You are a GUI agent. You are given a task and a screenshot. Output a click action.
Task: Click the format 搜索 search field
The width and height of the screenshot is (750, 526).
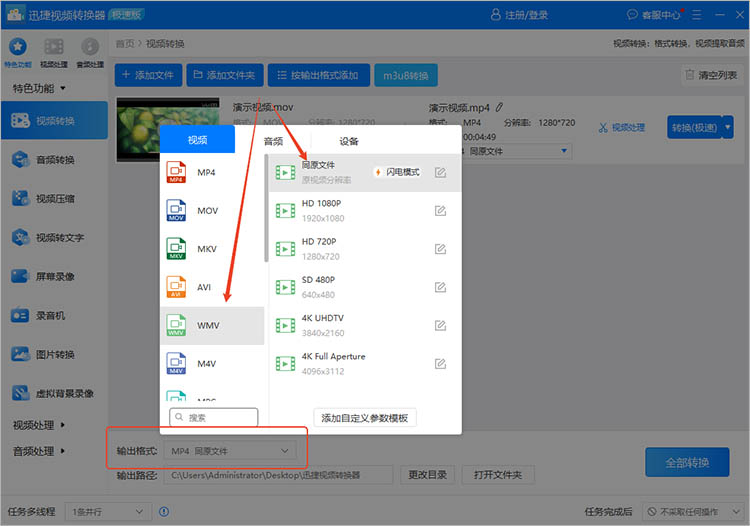point(213,417)
